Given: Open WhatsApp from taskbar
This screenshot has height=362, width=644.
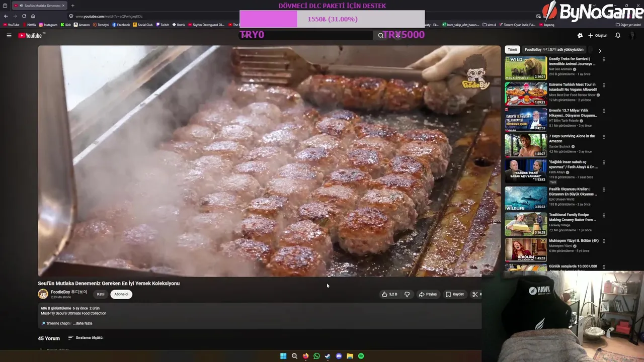Looking at the screenshot, I should tap(316, 356).
